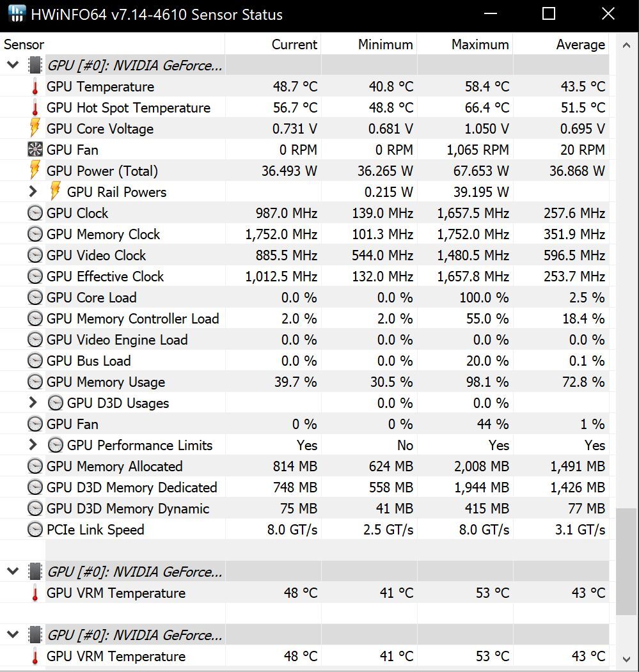Screen dimensions: 639x672
Task: Click the HWiNFO64 app icon in title bar
Action: click(x=17, y=13)
